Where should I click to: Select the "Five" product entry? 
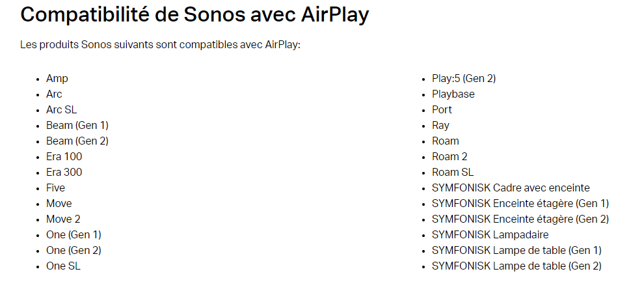click(55, 188)
